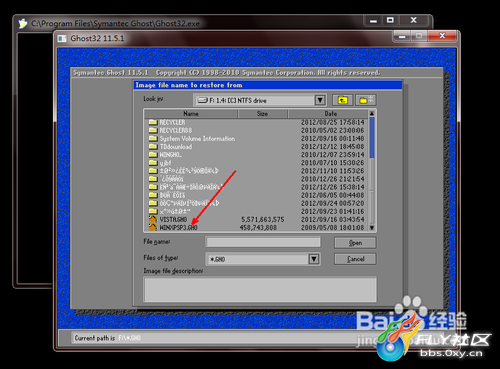Select the WINXPSP3.GHO image file icon
Screen dimensions: 500x369
tap(153, 227)
